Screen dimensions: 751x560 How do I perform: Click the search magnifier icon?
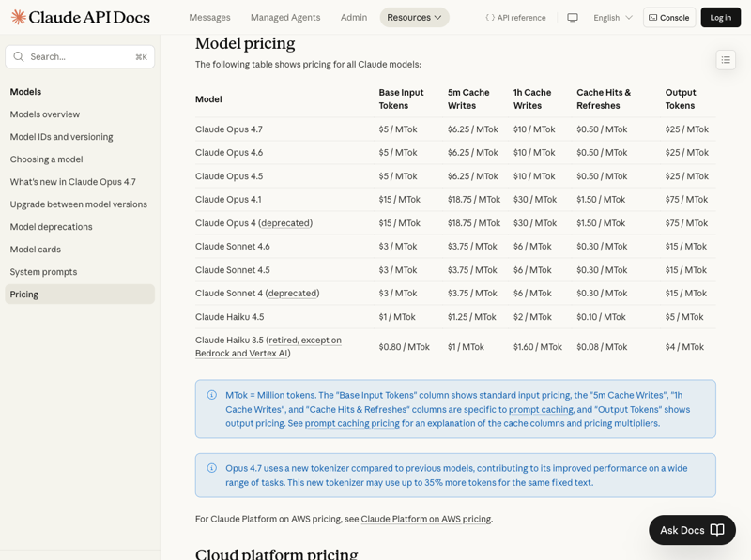[19, 57]
